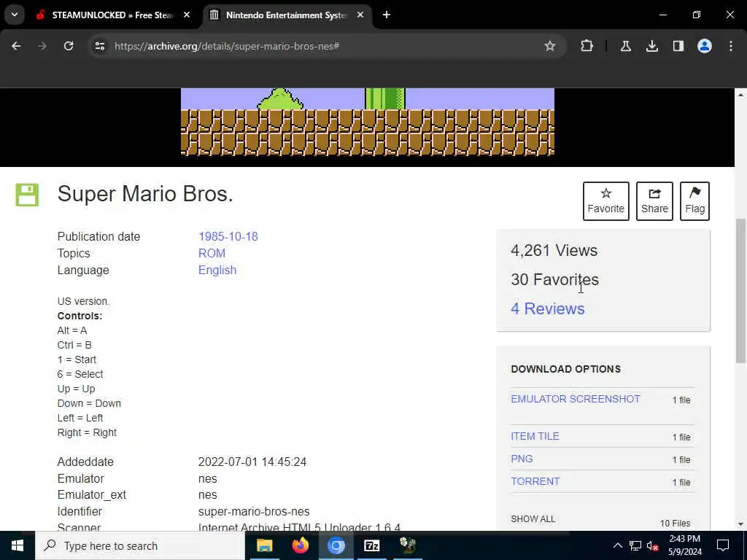Open the flower icon app in taskbar

pyautogui.click(x=407, y=545)
